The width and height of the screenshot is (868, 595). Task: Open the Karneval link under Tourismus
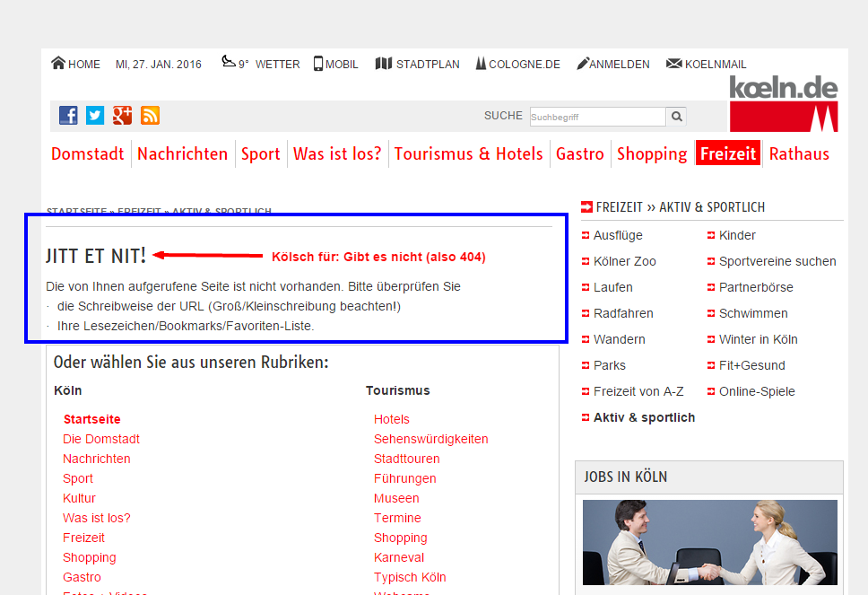tap(398, 557)
